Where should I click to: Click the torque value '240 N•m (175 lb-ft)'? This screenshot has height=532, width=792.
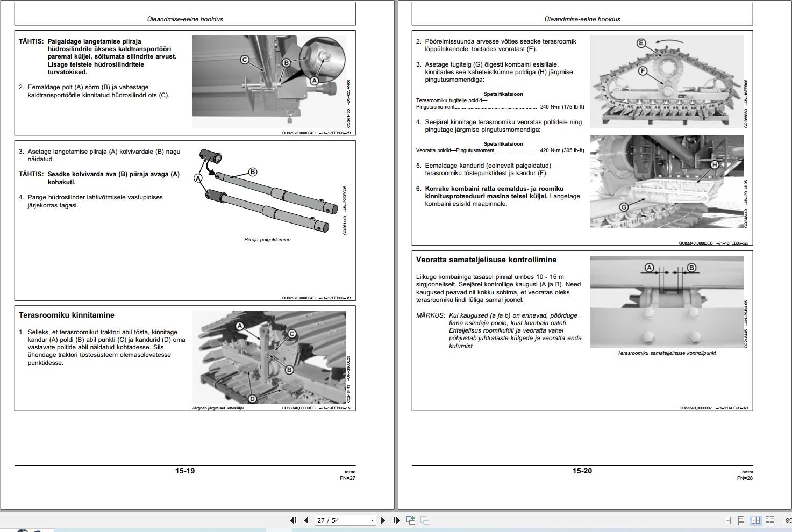click(562, 107)
